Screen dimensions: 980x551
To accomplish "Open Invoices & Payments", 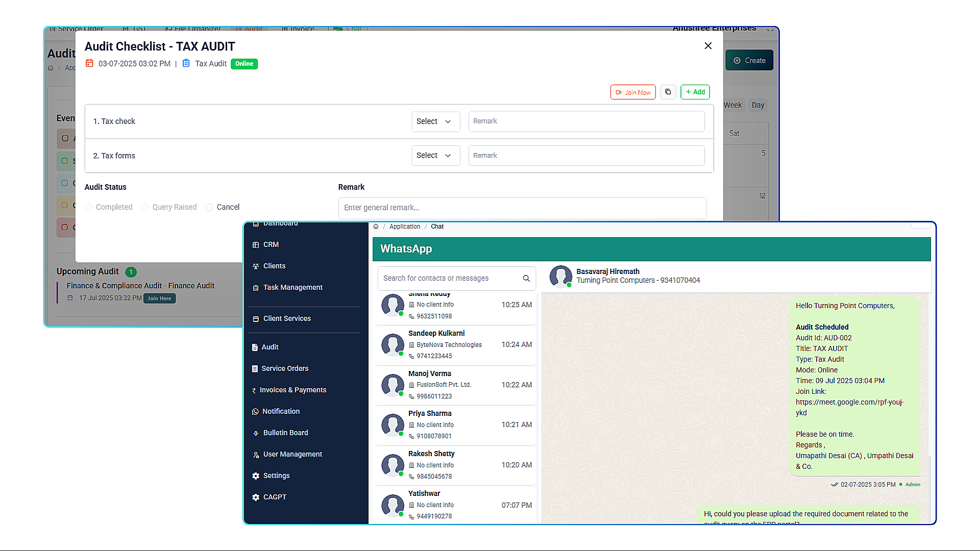I will pos(293,390).
